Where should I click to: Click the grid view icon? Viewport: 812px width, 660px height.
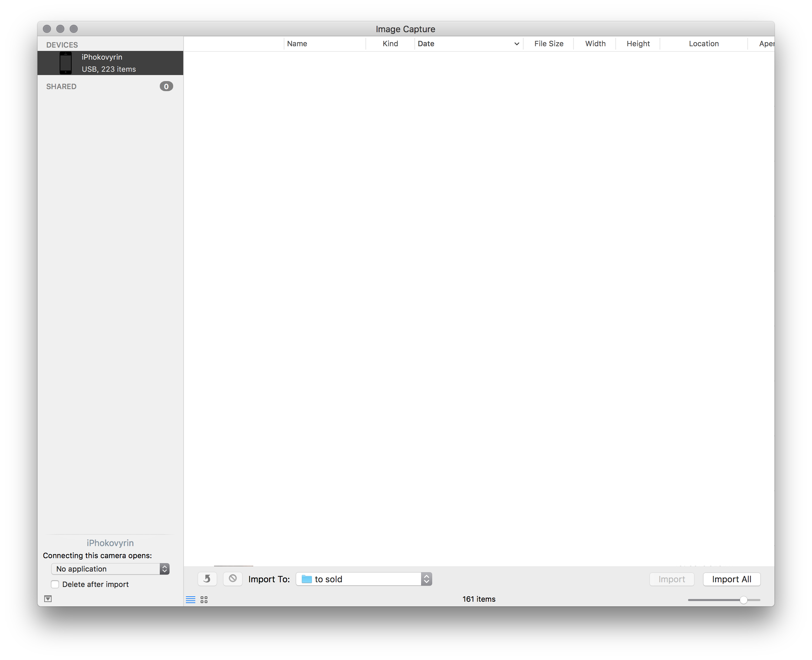[204, 599]
